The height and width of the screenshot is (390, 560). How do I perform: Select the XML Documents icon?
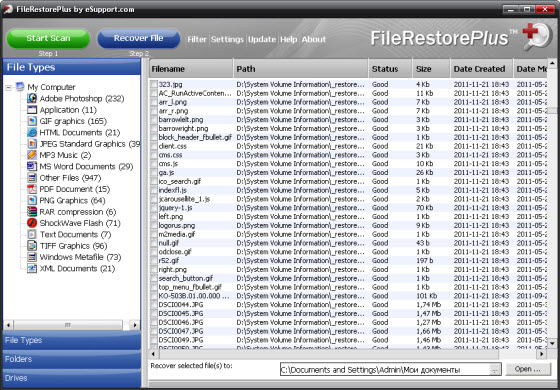pos(32,269)
